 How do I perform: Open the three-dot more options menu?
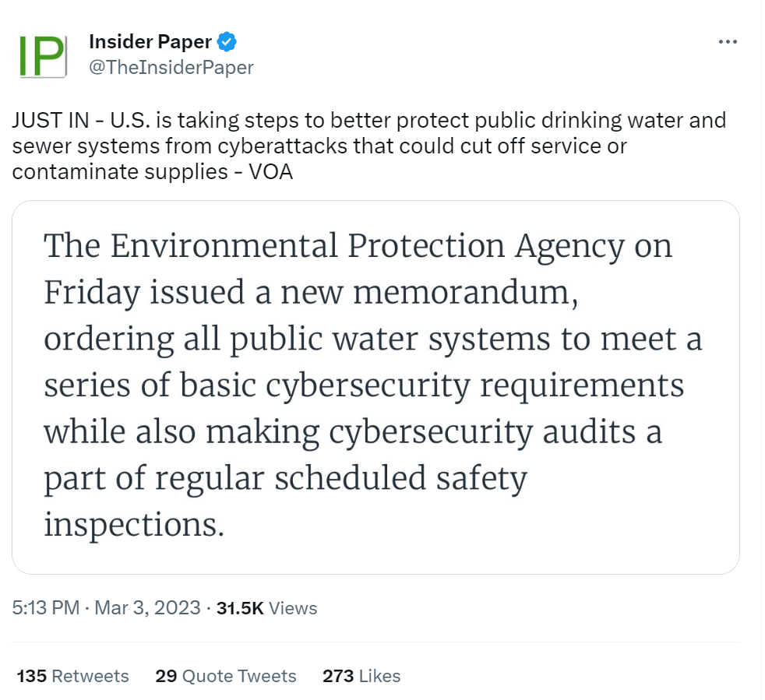tap(728, 42)
